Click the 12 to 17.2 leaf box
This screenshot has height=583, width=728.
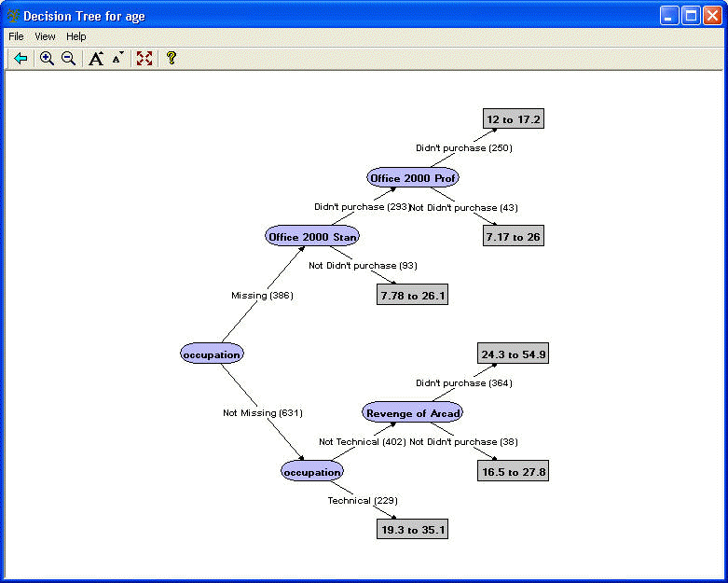(x=513, y=119)
